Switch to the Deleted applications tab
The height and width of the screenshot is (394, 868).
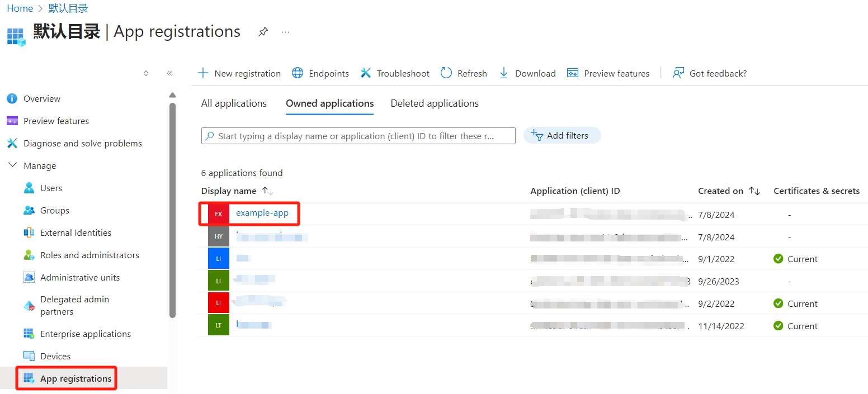pos(435,103)
